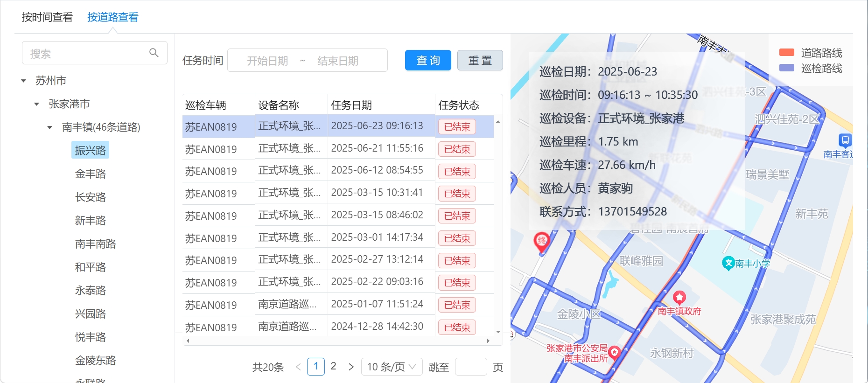Select task row 2025-03-15 08:46:02
The image size is (868, 383).
tap(338, 216)
